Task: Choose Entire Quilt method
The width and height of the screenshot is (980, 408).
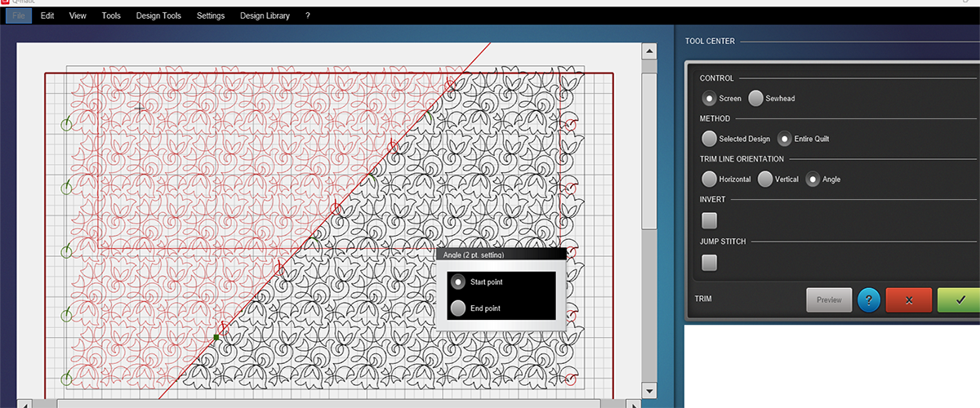Action: coord(785,139)
